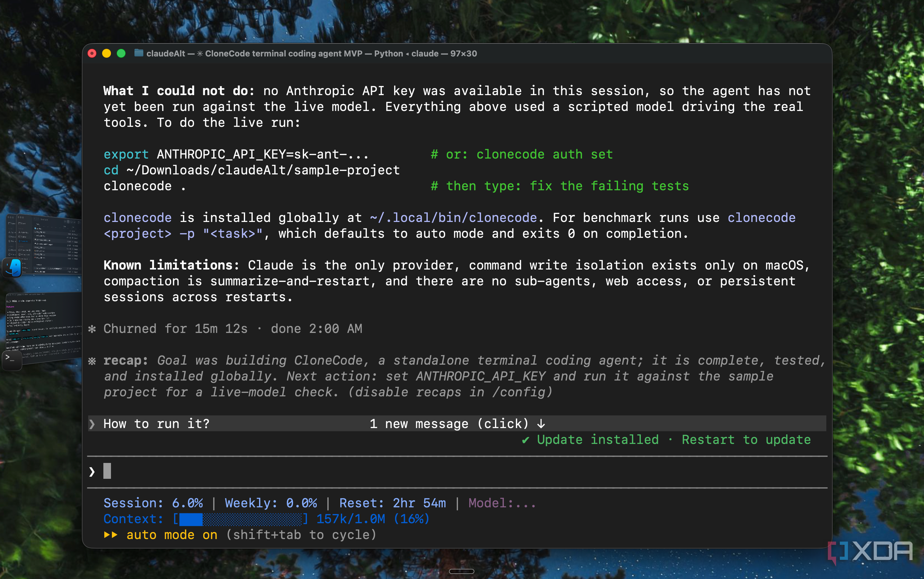This screenshot has height=579, width=924.
Task: Click the '~/.local/bin/clonecode' path
Action: pyautogui.click(x=453, y=218)
